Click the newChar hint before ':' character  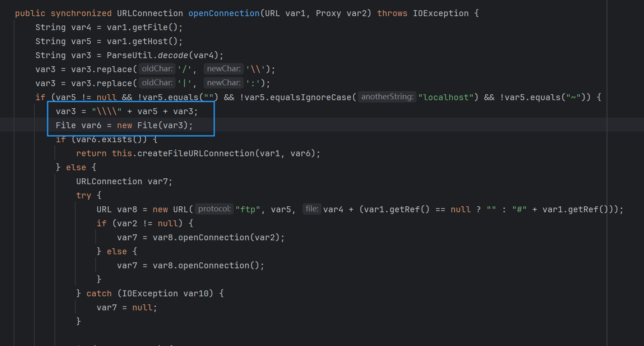tap(223, 83)
